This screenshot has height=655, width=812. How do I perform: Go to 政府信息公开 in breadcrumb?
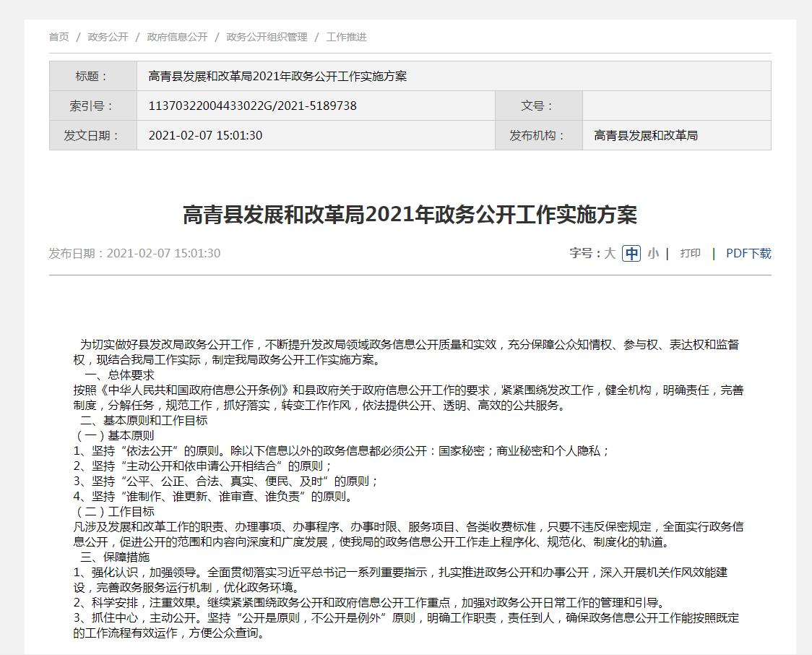coord(177,37)
